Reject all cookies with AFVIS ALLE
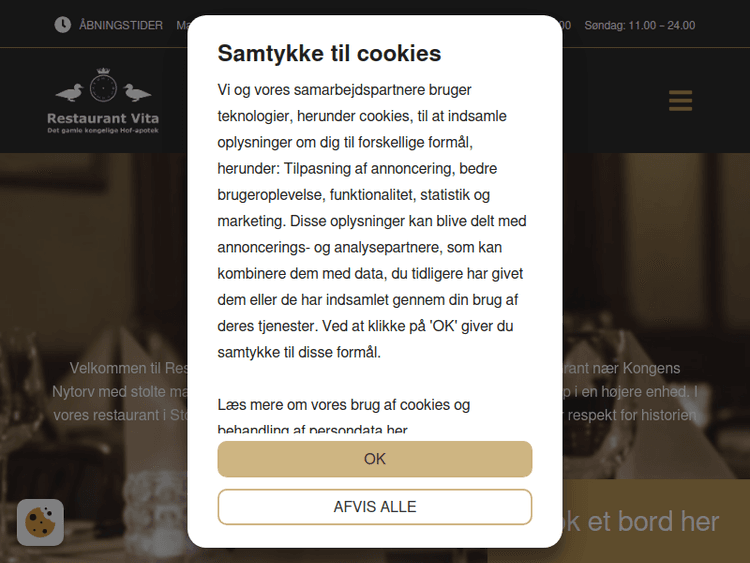This screenshot has height=563, width=750. point(375,507)
